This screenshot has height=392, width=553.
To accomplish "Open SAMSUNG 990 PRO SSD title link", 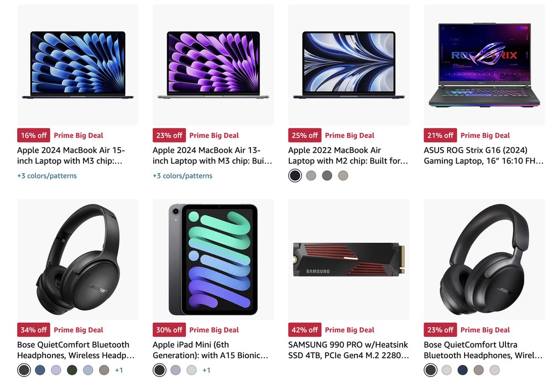I will click(x=348, y=350).
